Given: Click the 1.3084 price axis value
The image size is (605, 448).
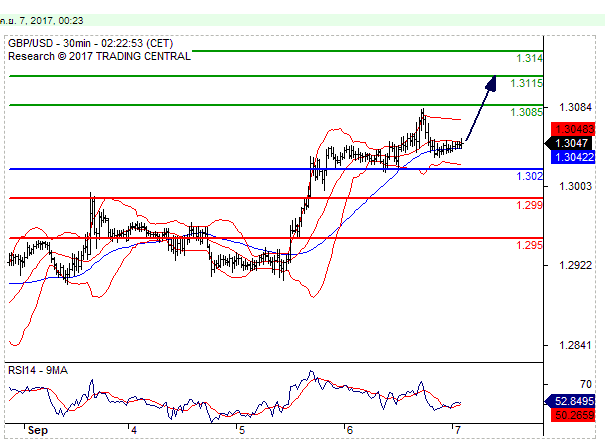Looking at the screenshot, I should click(x=575, y=107).
